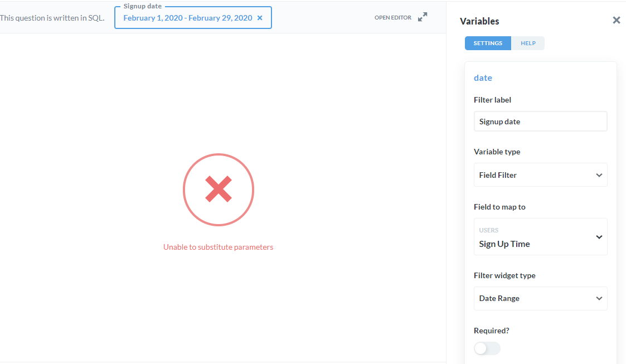Image resolution: width=626 pixels, height=364 pixels.
Task: Click the Field Filter selection box
Action: pyautogui.click(x=540, y=174)
